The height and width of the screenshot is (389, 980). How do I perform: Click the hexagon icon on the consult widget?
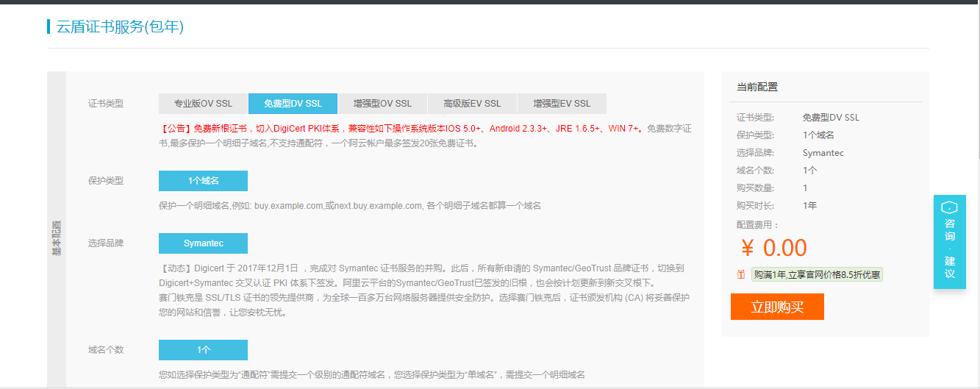949,207
